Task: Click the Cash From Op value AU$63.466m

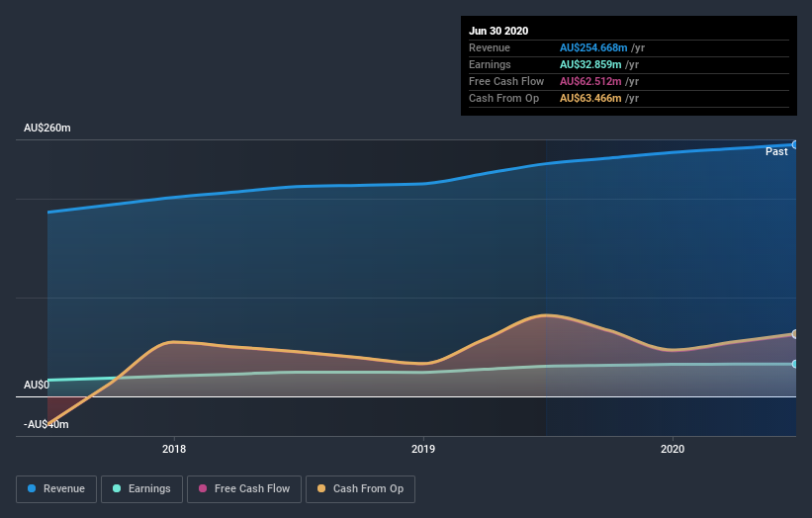Action: pos(590,98)
